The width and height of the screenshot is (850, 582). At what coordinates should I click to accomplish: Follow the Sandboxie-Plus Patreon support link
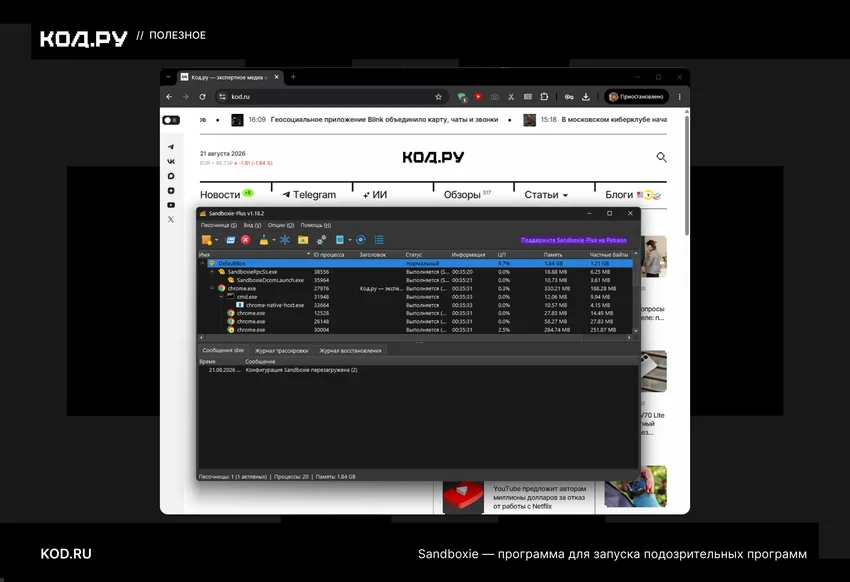[574, 240]
